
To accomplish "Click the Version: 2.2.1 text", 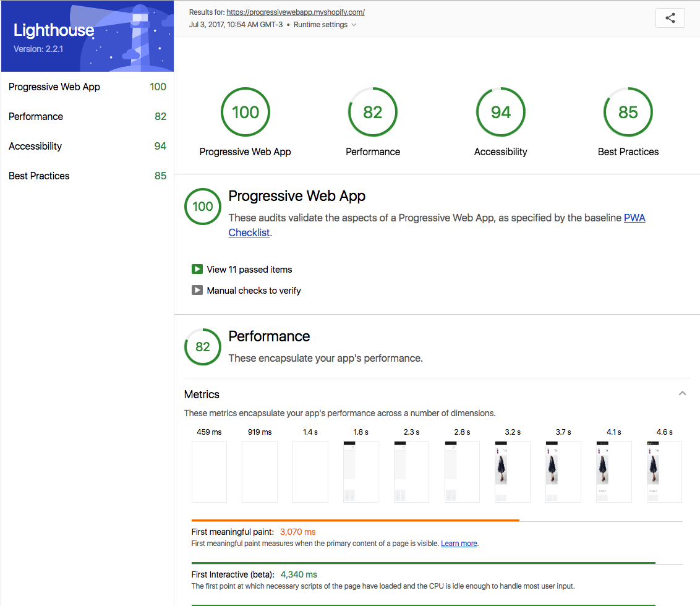I will tap(38, 49).
